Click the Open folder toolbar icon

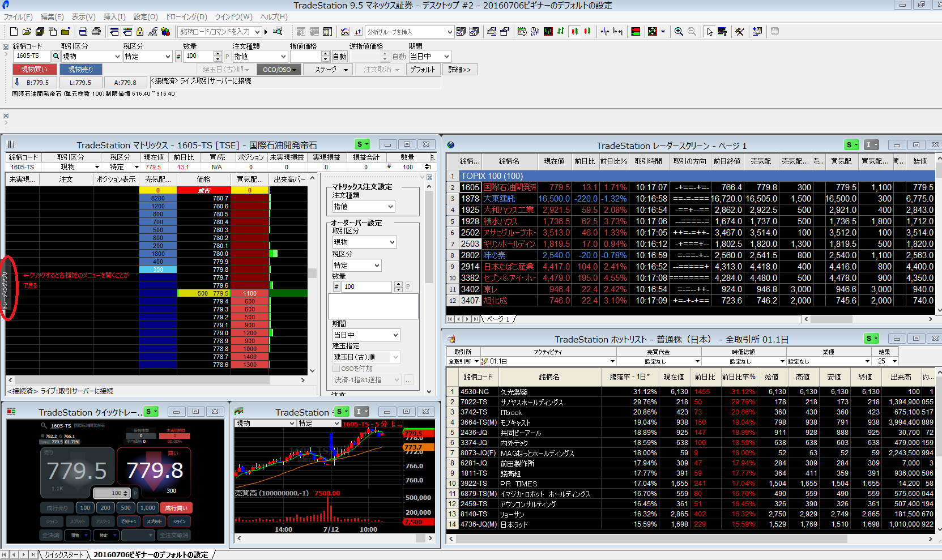[x=27, y=32]
